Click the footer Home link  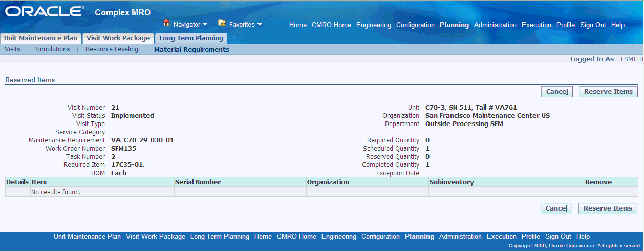(263, 237)
